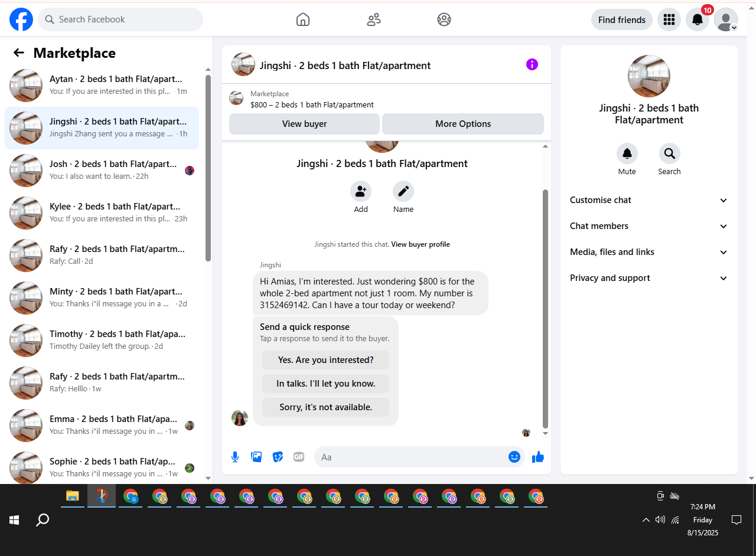The image size is (756, 556).
Task: Click the apartment thumbnail in the chat header
Action: [243, 64]
